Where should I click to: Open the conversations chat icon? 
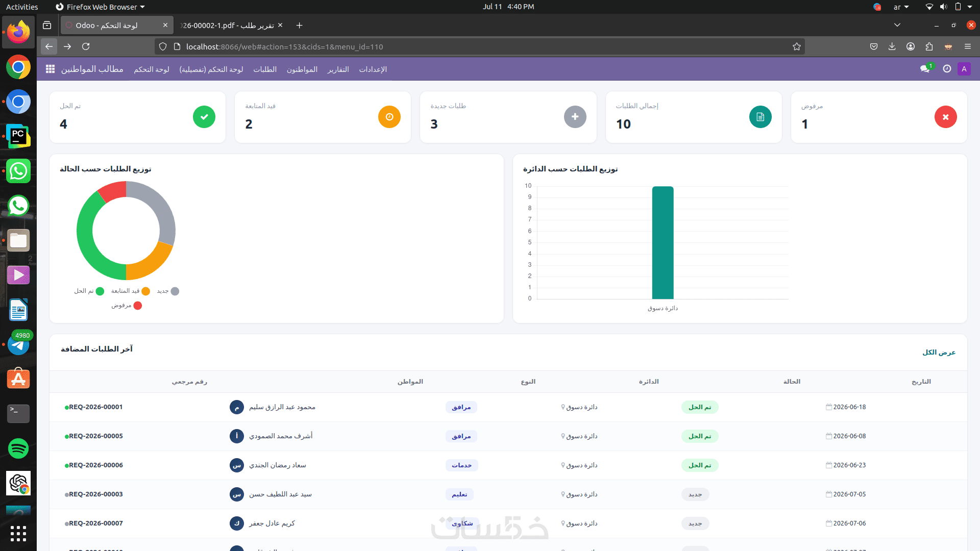tap(925, 69)
